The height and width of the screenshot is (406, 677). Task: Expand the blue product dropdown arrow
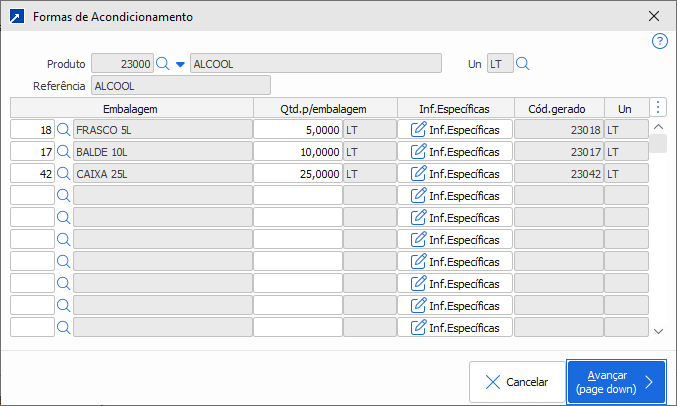180,64
